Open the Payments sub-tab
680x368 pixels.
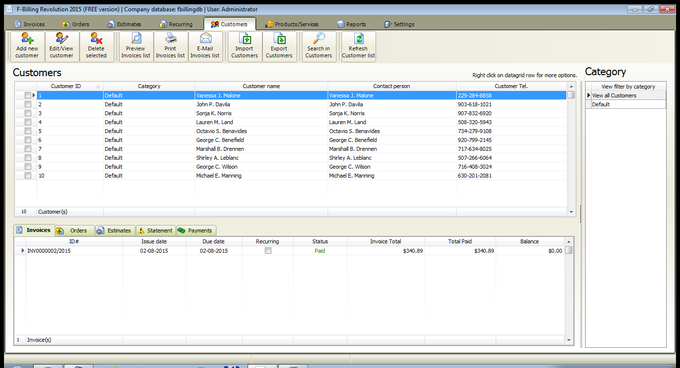coord(196,231)
